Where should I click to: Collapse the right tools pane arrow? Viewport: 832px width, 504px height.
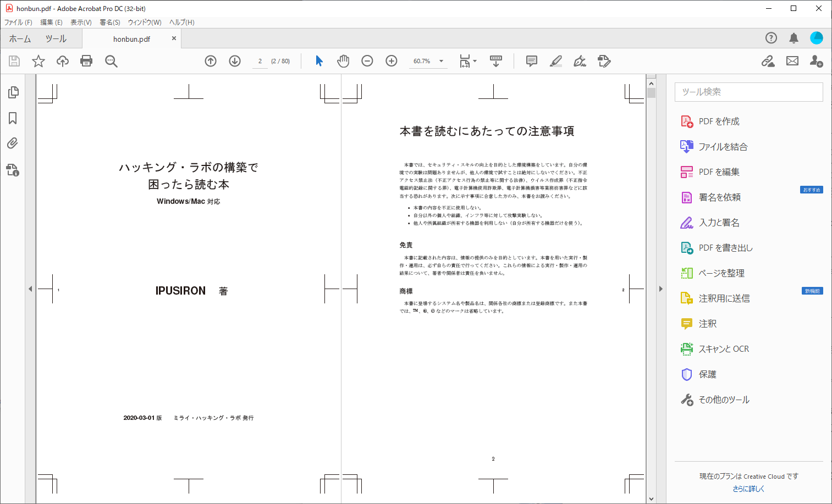pyautogui.click(x=660, y=289)
